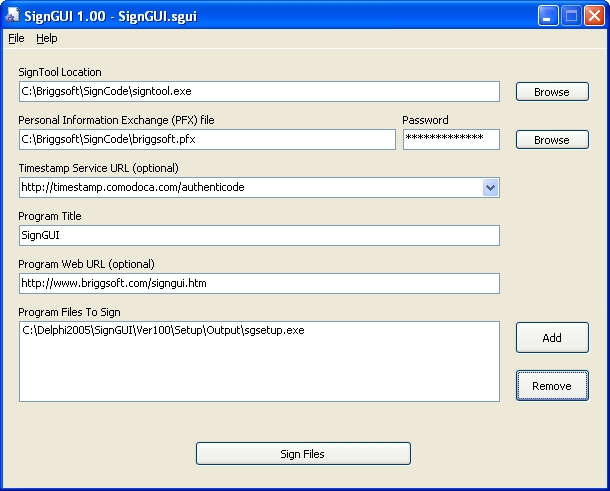The width and height of the screenshot is (610, 491).
Task: Click the Sign Files button
Action: 303,454
